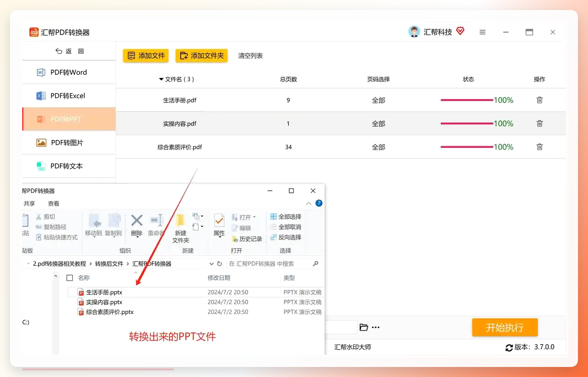Viewport: 588px width, 377px height.
Task: Click the 属性 ribbon button
Action: pyautogui.click(x=219, y=225)
